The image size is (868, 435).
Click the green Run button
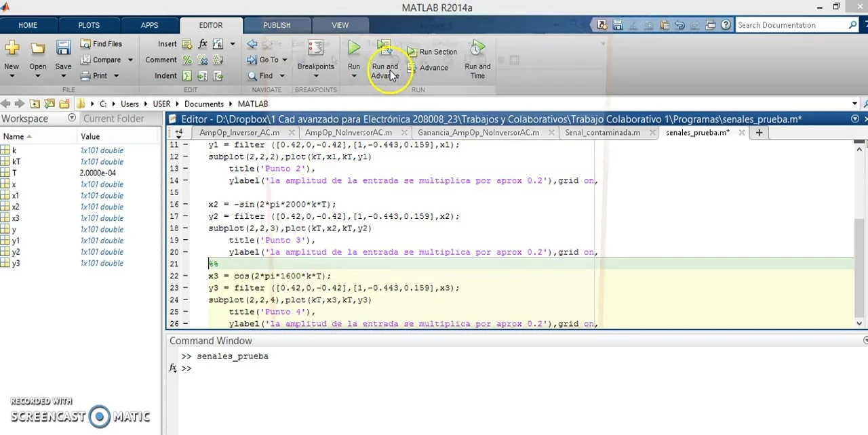coord(354,49)
